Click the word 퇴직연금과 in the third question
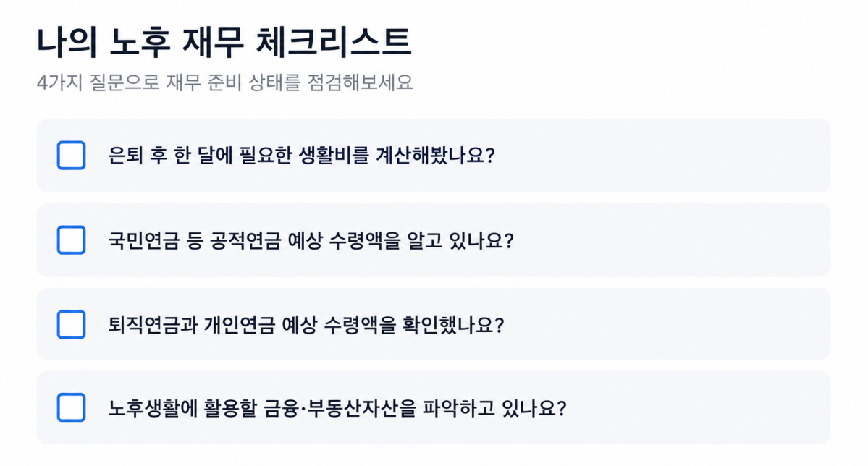This screenshot has height=466, width=868. click(153, 324)
